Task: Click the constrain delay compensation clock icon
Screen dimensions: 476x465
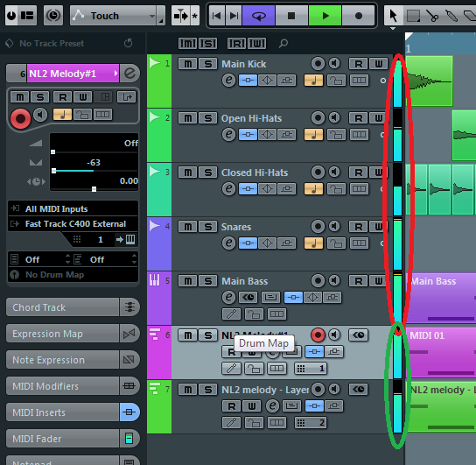Action: click(53, 16)
